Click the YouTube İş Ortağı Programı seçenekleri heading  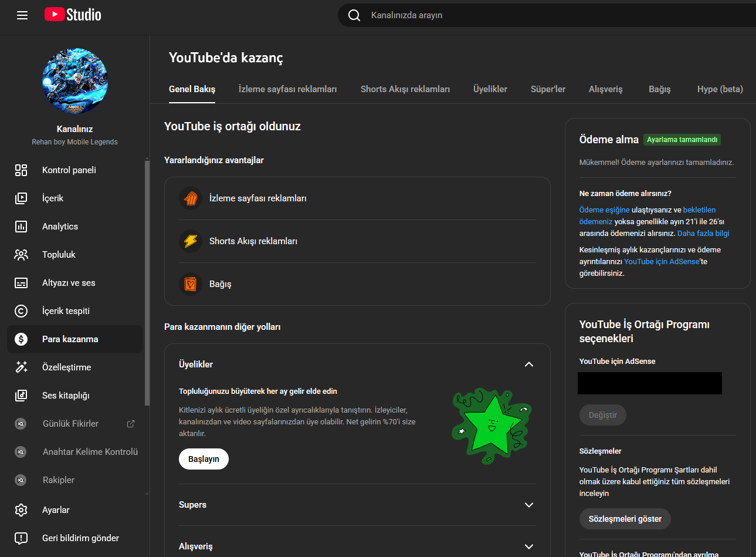coord(645,332)
